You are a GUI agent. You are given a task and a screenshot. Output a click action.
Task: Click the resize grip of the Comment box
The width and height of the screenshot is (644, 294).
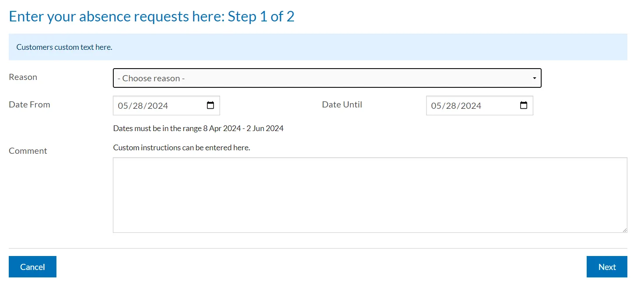pos(624,230)
